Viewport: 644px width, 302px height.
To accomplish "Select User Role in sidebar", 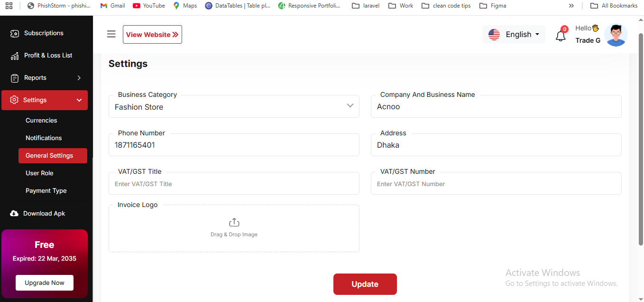I will pyautogui.click(x=39, y=173).
